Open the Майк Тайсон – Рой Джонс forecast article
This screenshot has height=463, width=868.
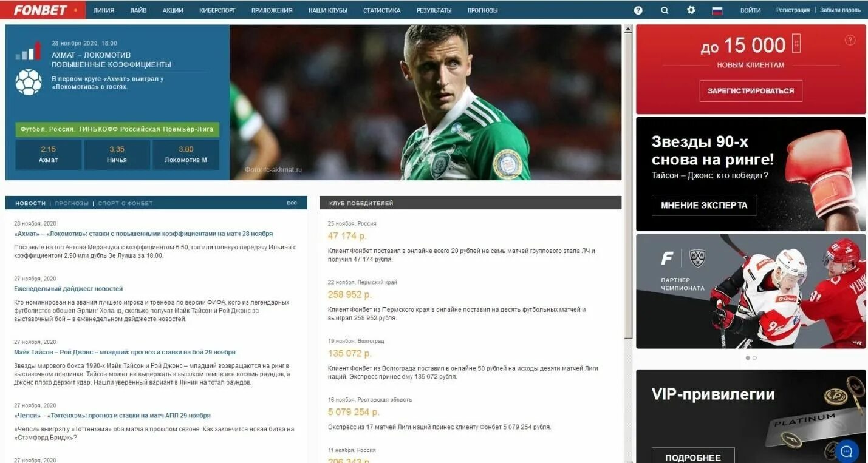[125, 352]
